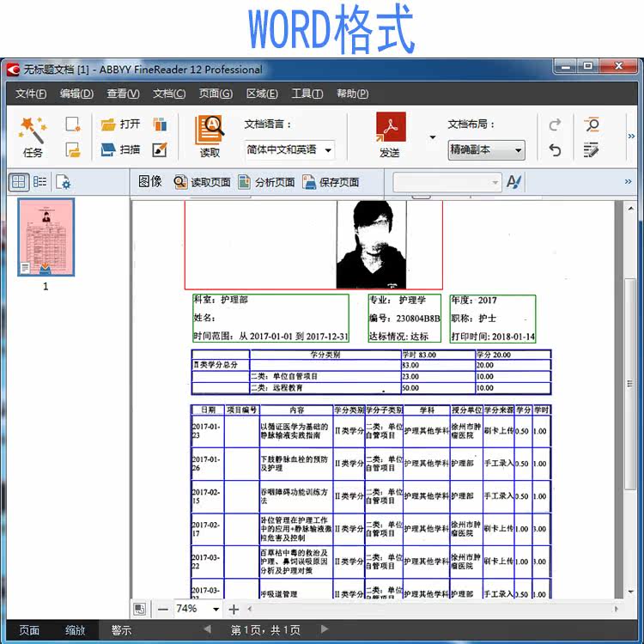Click the ABBYY FineReader title bar logo
644x644 pixels.
[x=13, y=70]
